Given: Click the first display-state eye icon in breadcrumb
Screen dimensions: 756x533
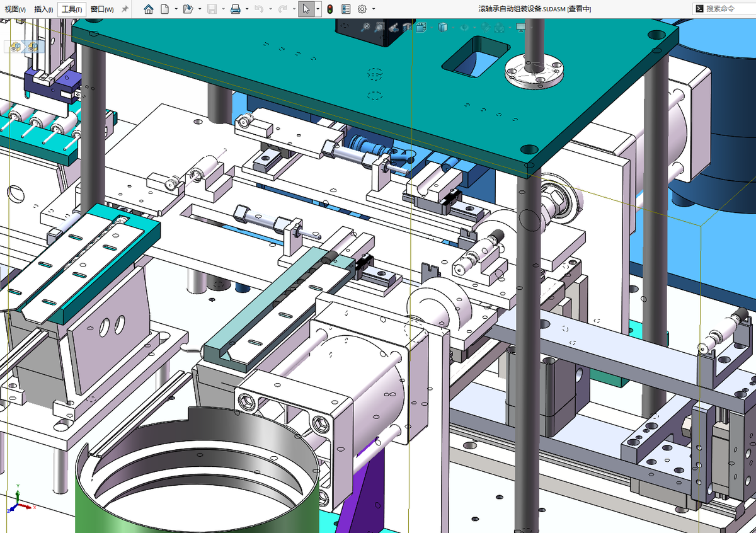Looking at the screenshot, I should pos(16,47).
